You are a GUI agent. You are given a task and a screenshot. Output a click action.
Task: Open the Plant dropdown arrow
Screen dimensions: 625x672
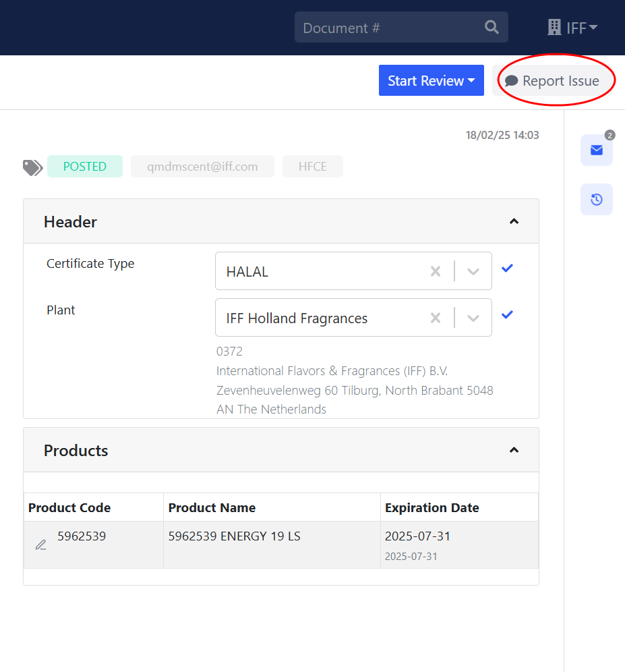(473, 318)
